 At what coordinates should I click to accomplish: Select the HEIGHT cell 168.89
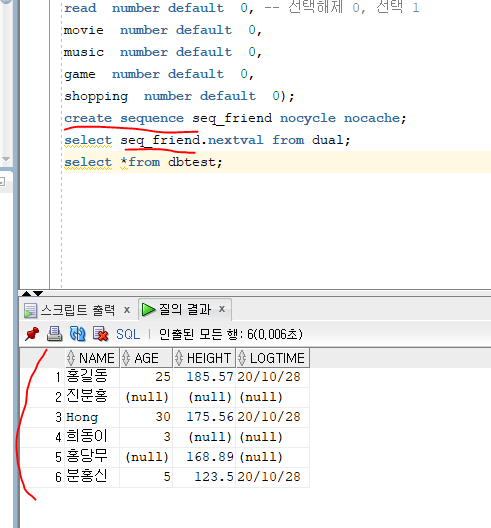pos(204,457)
